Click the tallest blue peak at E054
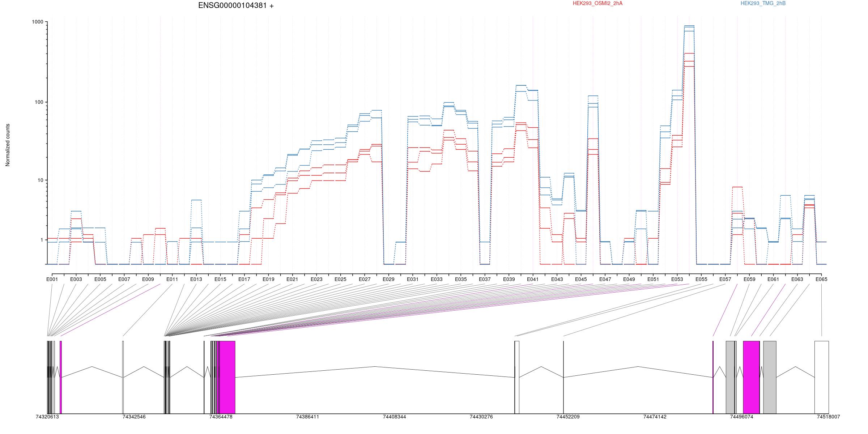Image resolution: width=868 pixels, height=434 pixels. pyautogui.click(x=689, y=26)
